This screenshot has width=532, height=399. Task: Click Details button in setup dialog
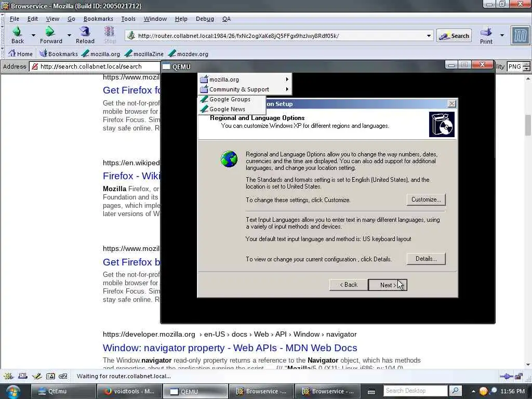[426, 259]
